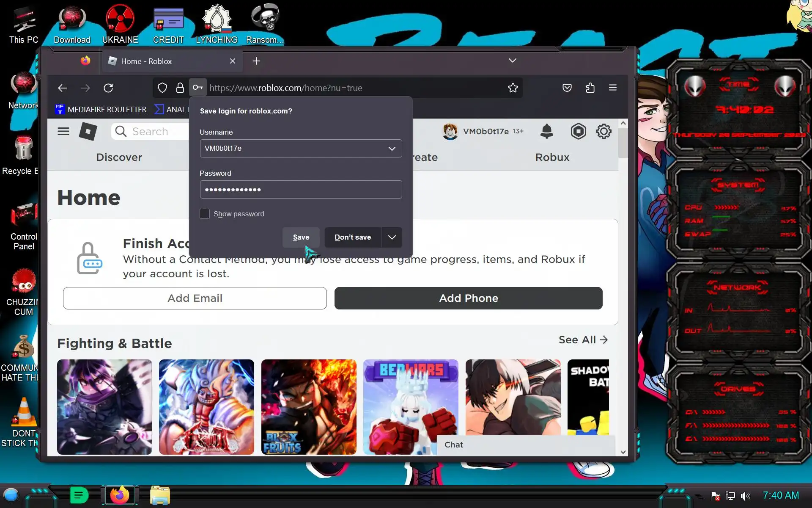This screenshot has width=812, height=508.
Task: Reload the current page
Action: point(108,88)
